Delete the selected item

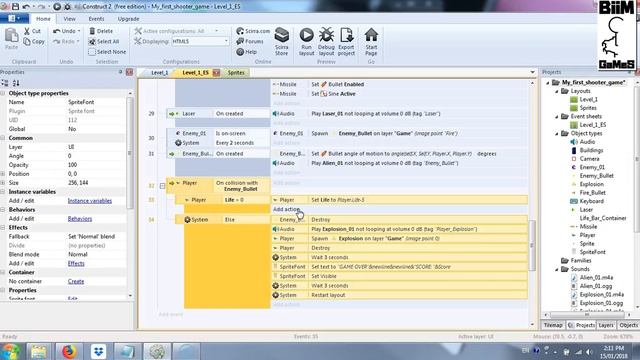pyautogui.click(x=101, y=31)
